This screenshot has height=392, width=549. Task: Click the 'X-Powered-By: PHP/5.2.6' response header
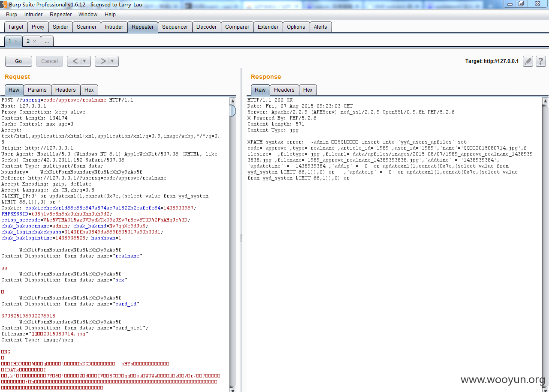(x=282, y=118)
